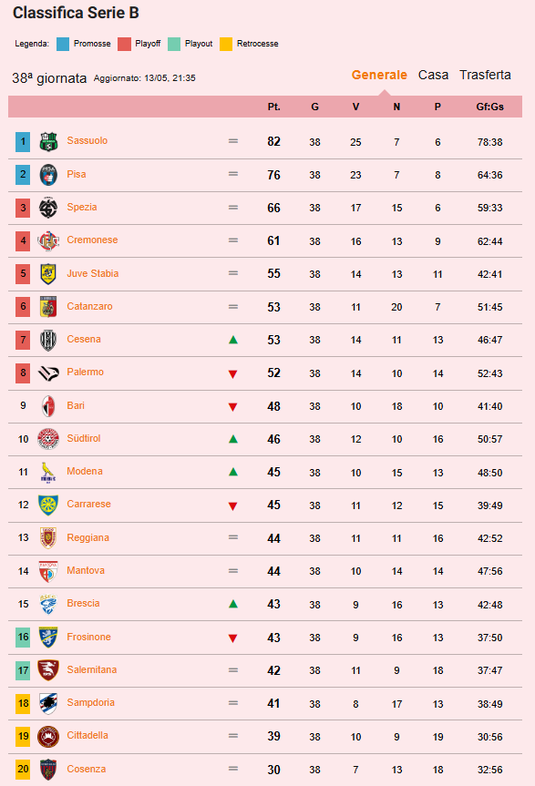
Task: Click the Salernitana seahorse crest
Action: 48,670
